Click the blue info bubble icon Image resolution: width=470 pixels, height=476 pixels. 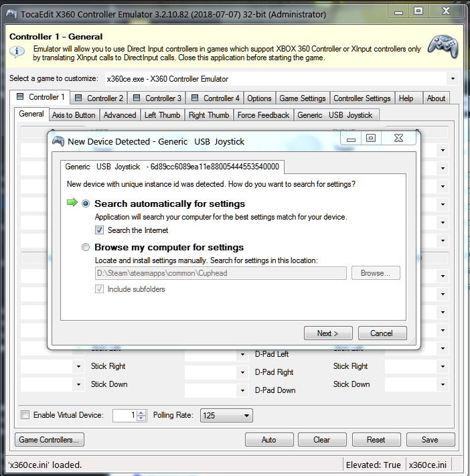(17, 52)
